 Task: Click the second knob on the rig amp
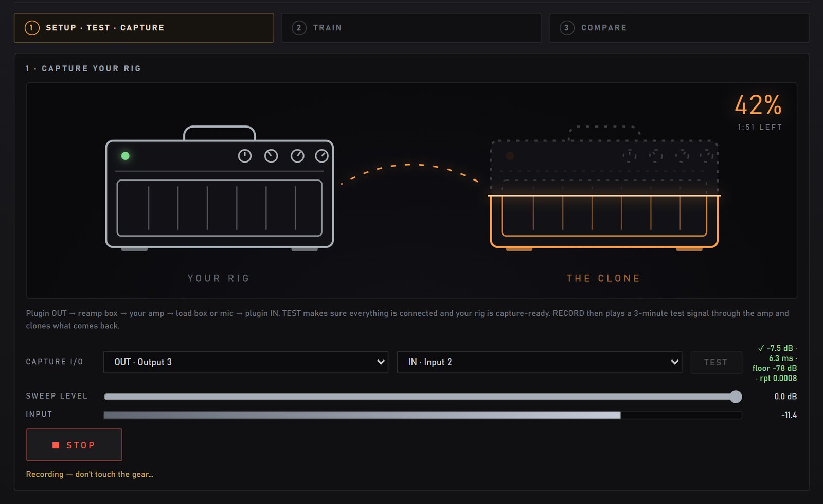(271, 156)
